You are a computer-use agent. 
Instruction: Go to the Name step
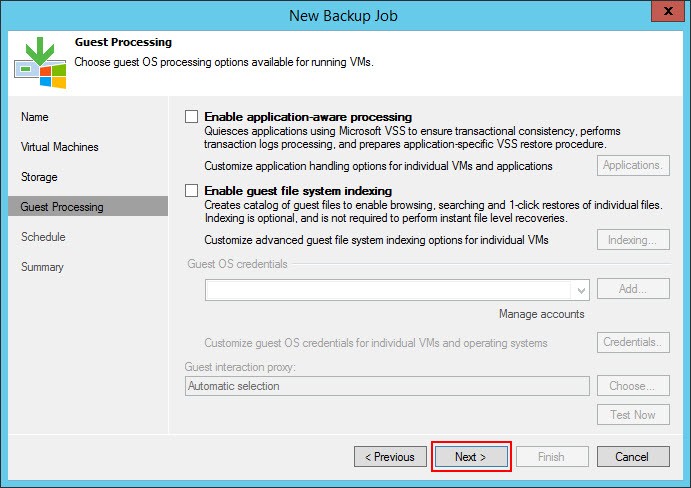35,117
